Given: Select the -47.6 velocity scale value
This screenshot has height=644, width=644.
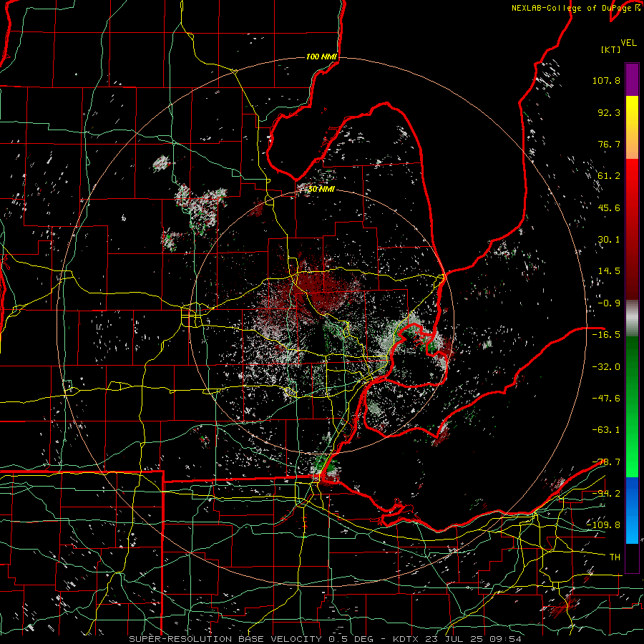Looking at the screenshot, I should pyautogui.click(x=606, y=398).
